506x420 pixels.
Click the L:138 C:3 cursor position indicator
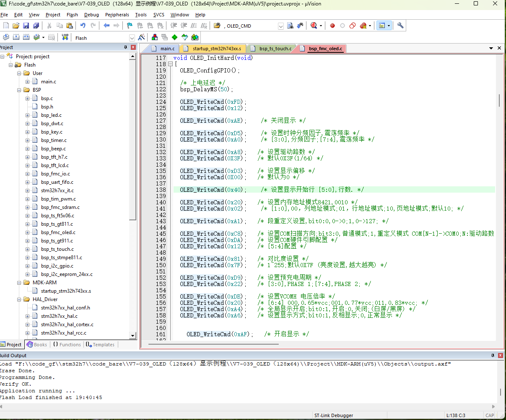tap(456, 415)
